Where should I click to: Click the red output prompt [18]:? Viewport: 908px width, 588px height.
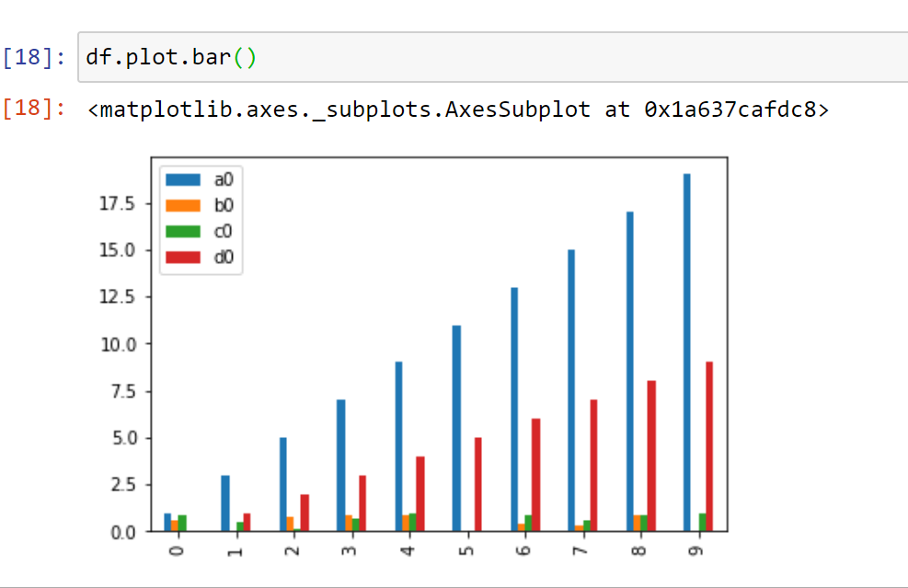34,109
